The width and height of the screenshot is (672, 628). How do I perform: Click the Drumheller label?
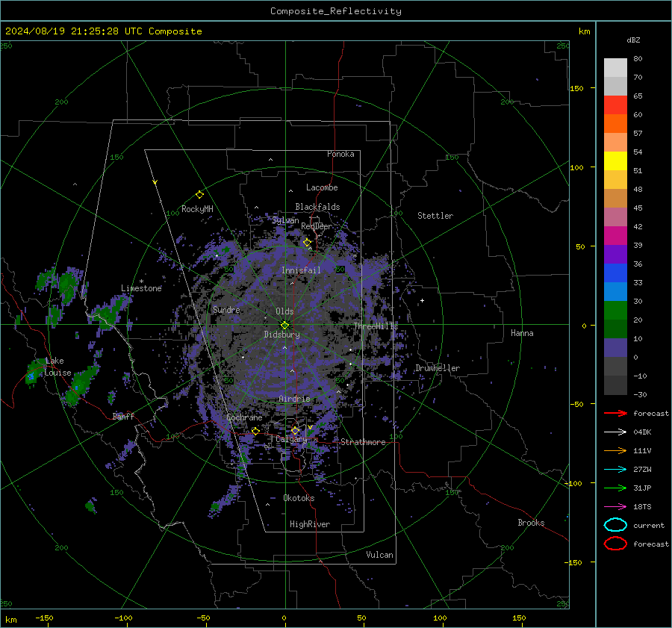[x=438, y=368]
